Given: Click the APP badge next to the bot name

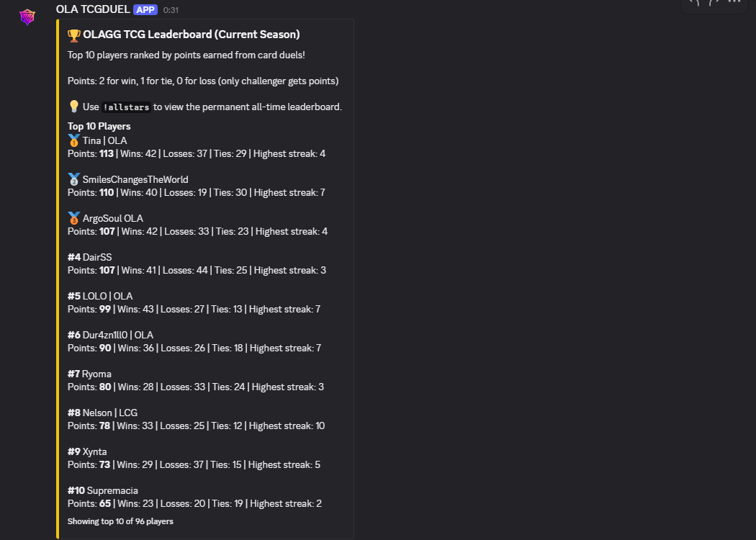Looking at the screenshot, I should [x=145, y=9].
